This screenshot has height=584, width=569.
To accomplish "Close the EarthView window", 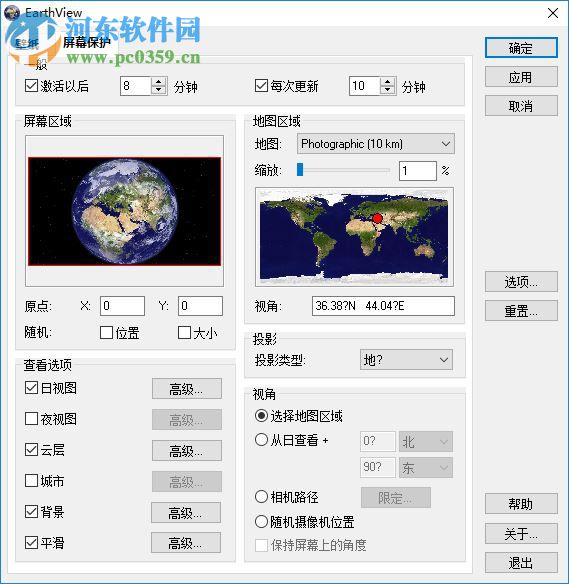I will 553,13.
